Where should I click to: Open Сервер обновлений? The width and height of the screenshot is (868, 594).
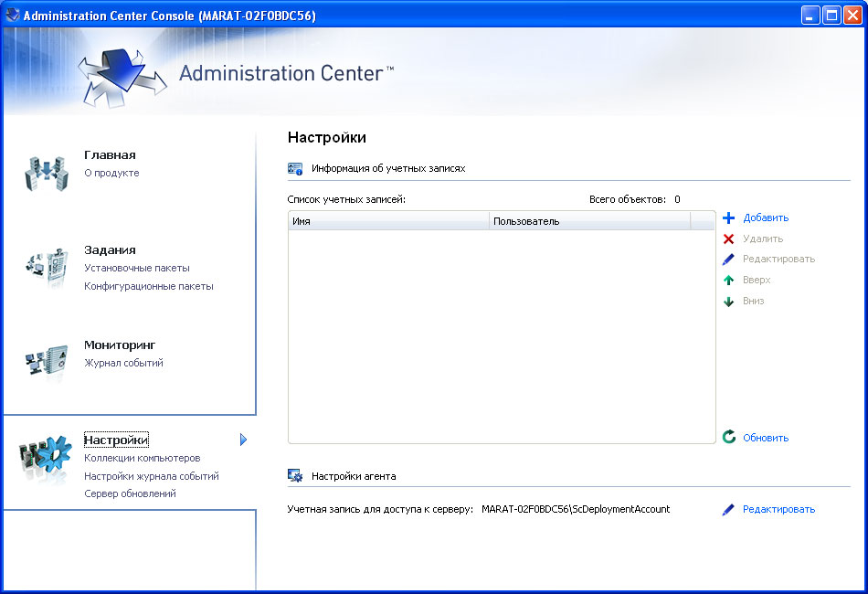coord(130,493)
